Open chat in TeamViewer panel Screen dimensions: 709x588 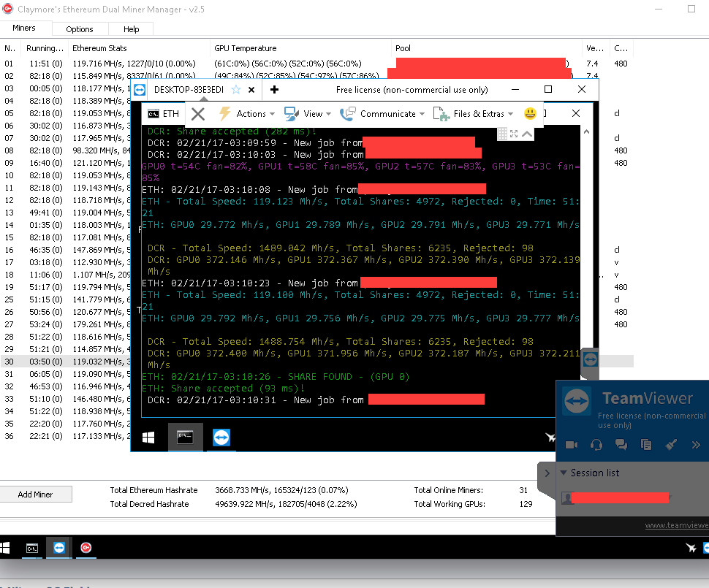pos(621,445)
